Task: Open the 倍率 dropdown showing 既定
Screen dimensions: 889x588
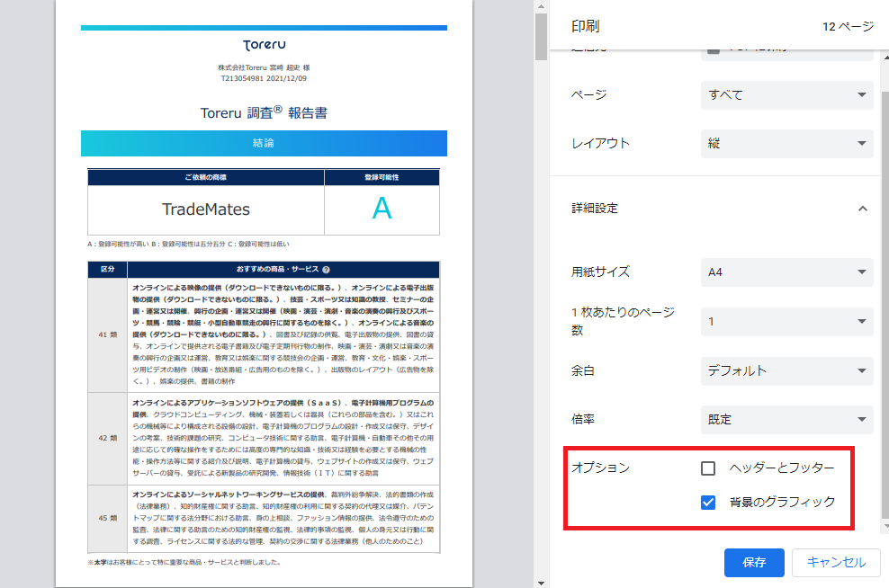Action: tap(787, 420)
